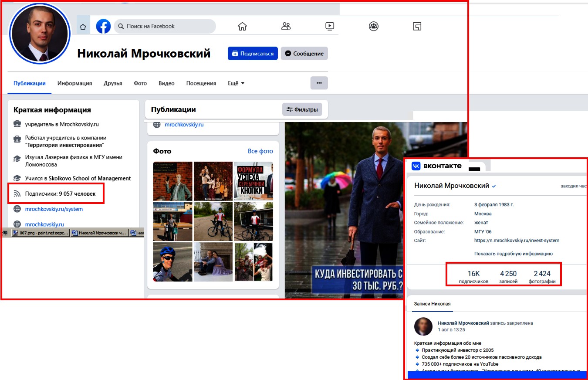This screenshot has width=588, height=380.
Task: Click the Подписаться button
Action: [253, 54]
